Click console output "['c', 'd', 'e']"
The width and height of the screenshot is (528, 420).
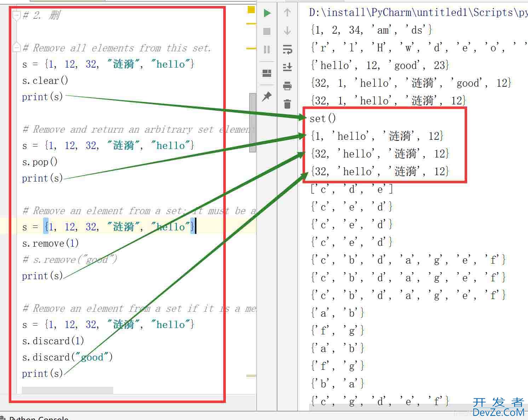pos(351,189)
